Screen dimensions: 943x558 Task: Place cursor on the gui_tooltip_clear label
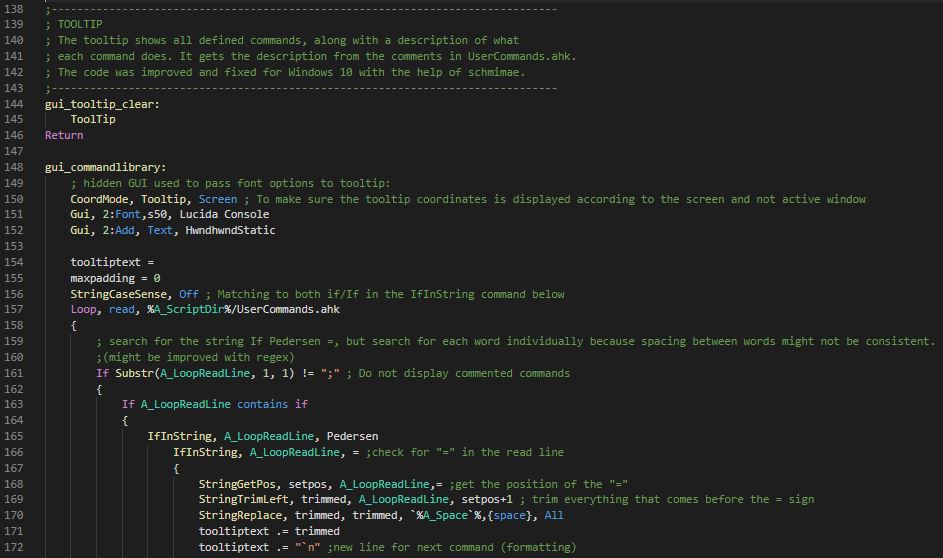click(x=102, y=103)
